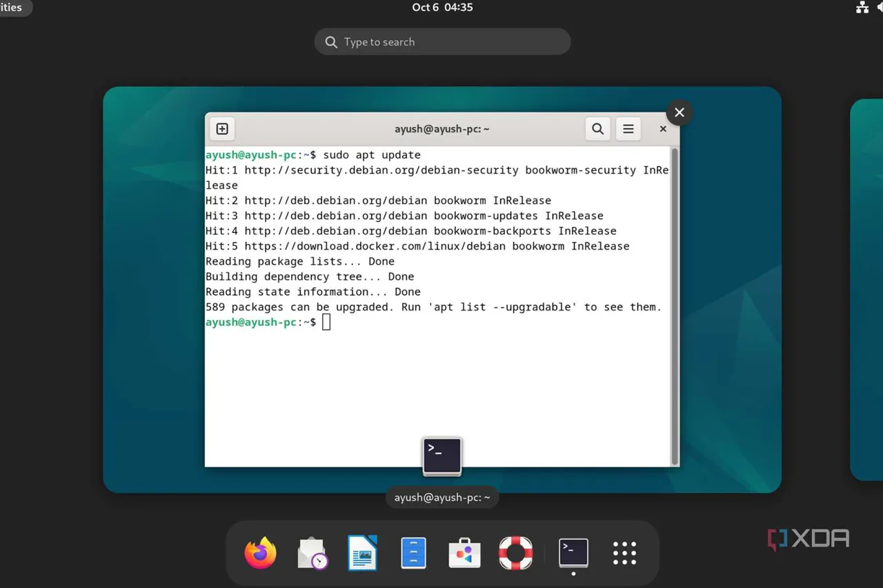Open the clock showing Oct 6 04:35

tap(442, 8)
